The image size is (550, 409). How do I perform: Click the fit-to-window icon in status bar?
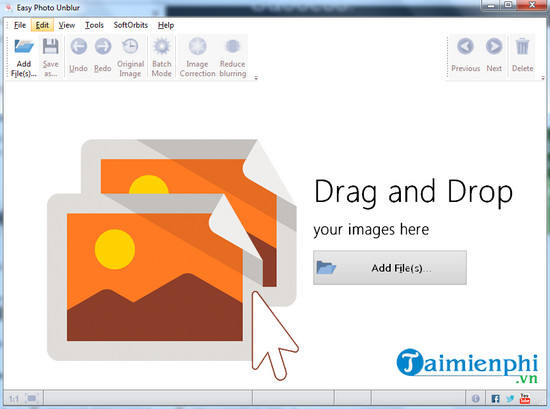point(32,398)
